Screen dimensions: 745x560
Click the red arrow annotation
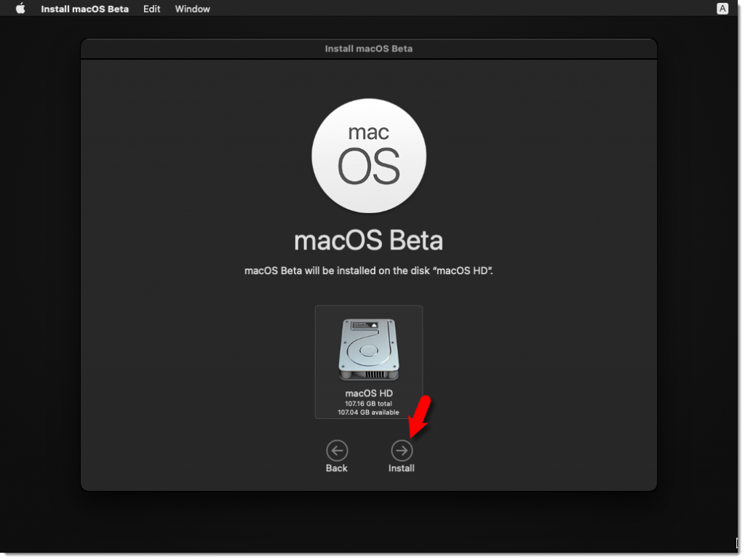(418, 415)
